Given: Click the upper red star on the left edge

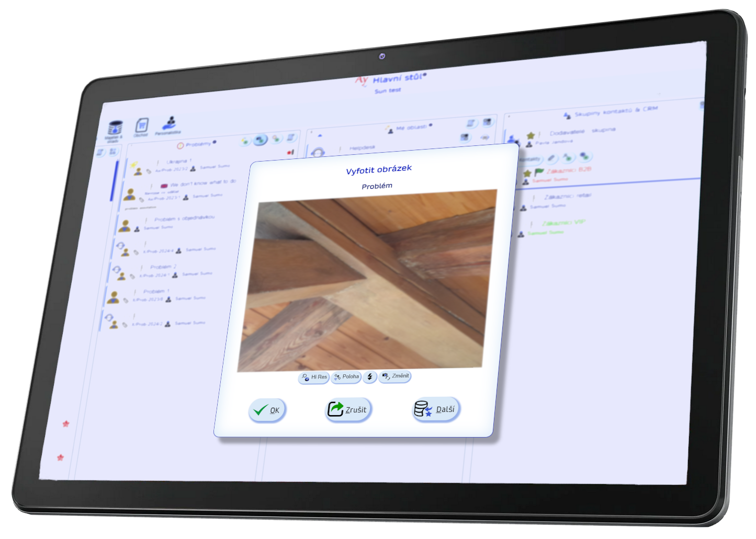Looking at the screenshot, I should click(x=66, y=423).
